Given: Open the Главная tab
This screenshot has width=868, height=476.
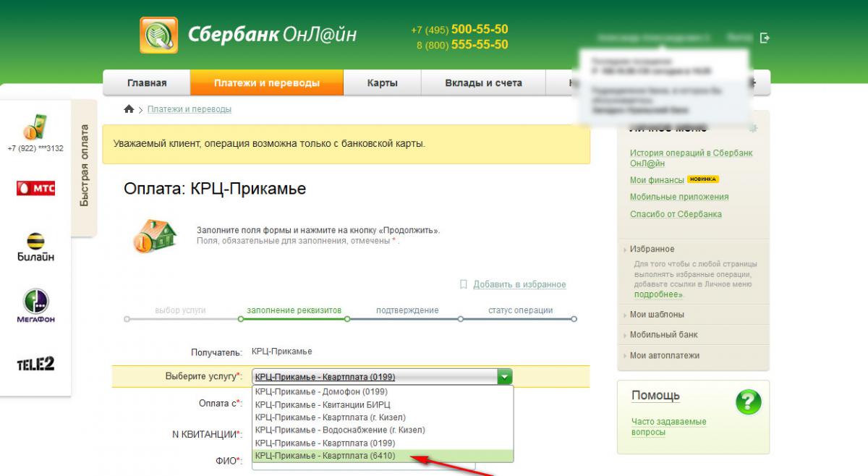Looking at the screenshot, I should [x=147, y=83].
